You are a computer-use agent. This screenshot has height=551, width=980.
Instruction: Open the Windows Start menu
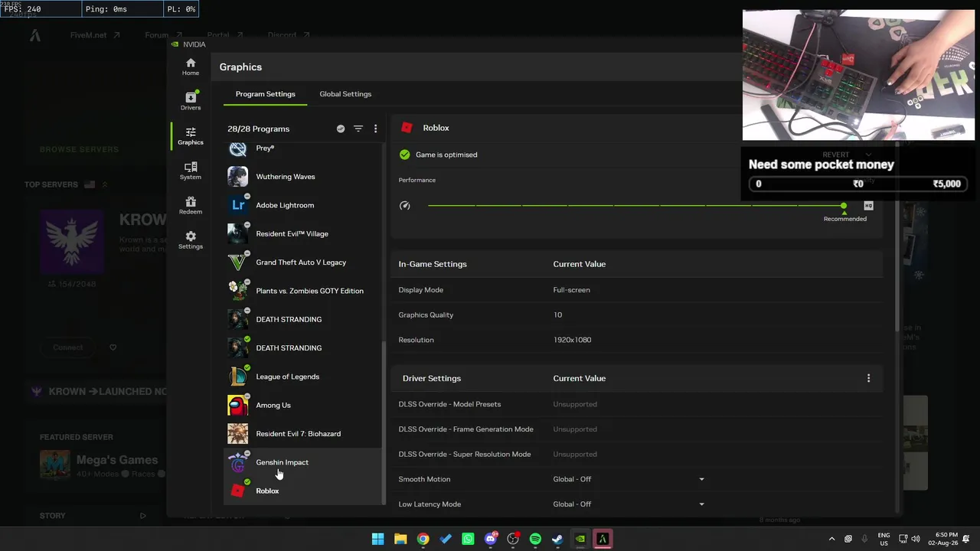click(377, 539)
